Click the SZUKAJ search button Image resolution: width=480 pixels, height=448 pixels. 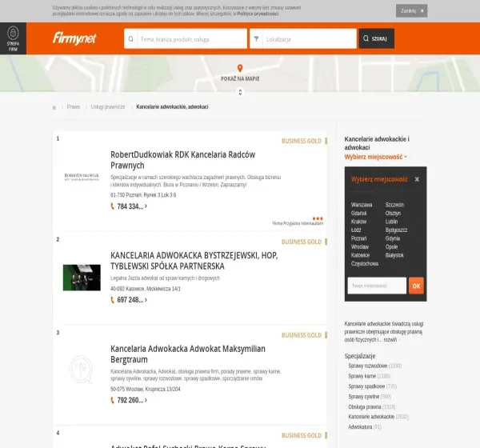(x=377, y=38)
